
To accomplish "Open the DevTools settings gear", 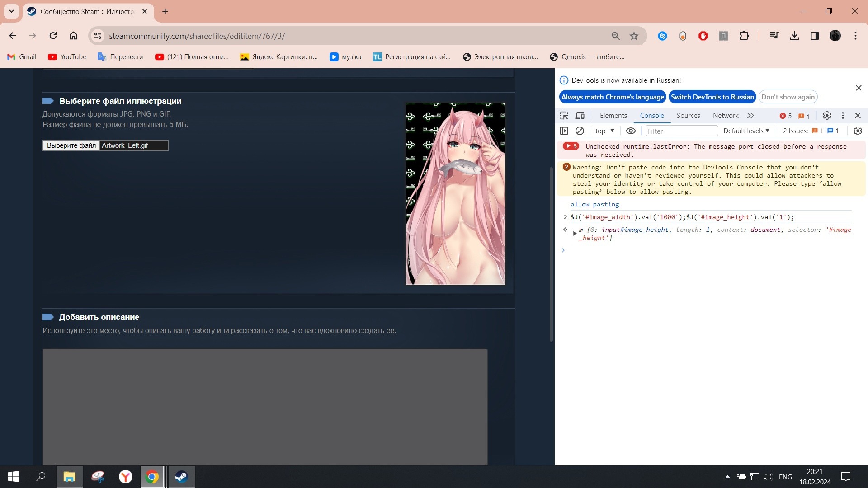I will click(x=827, y=116).
